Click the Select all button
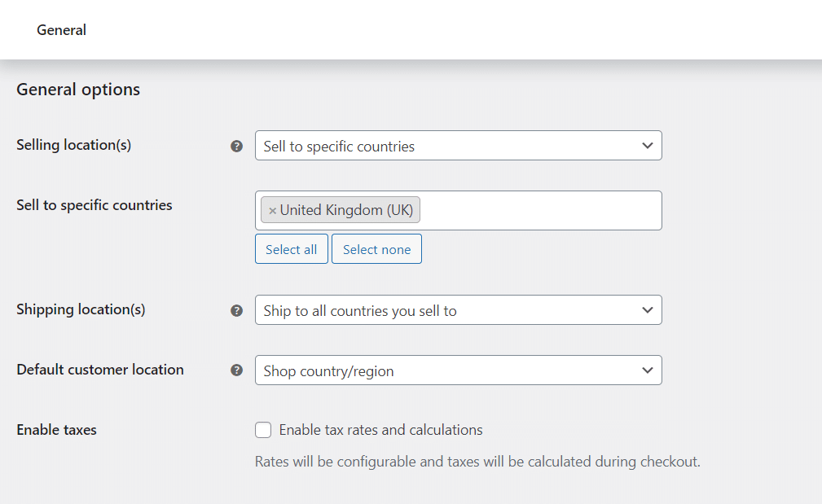Viewport: 822px width, 504px height. coord(291,248)
